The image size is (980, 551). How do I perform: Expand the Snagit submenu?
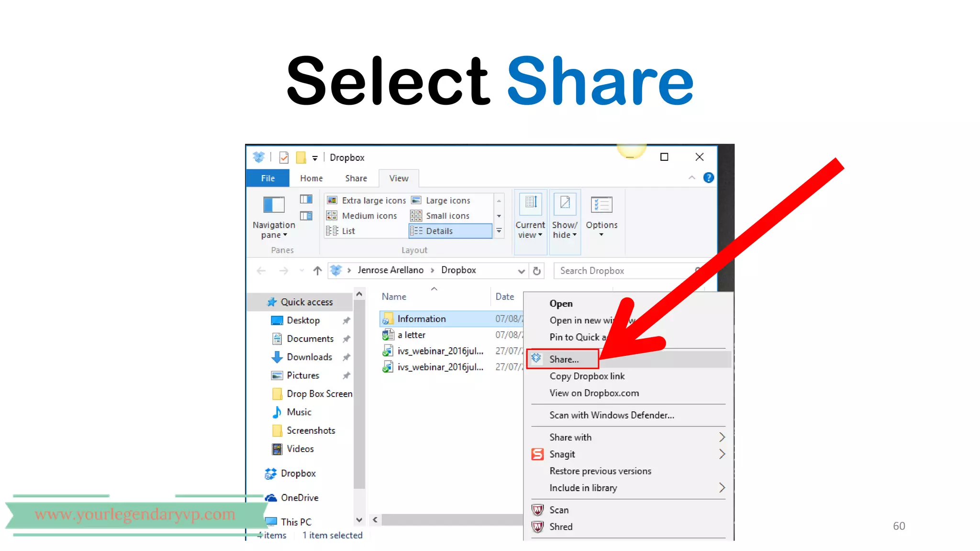[x=629, y=454]
